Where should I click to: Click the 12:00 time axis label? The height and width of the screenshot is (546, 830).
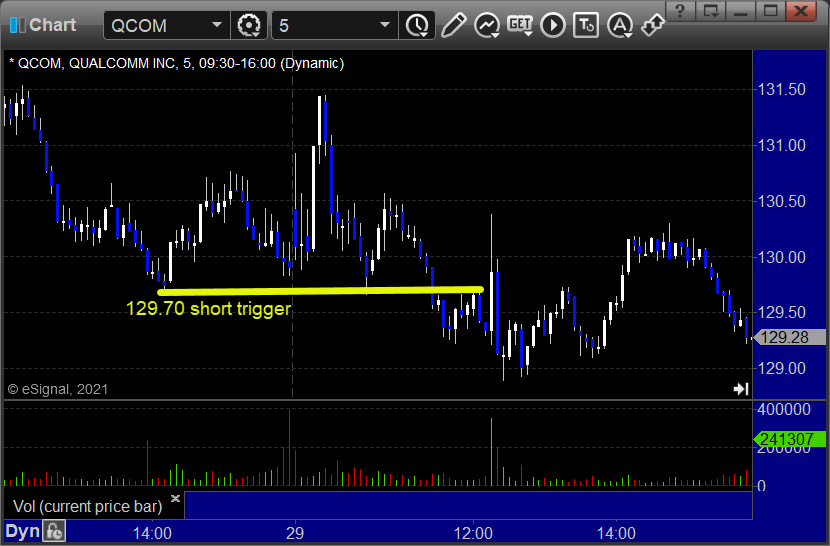[473, 533]
